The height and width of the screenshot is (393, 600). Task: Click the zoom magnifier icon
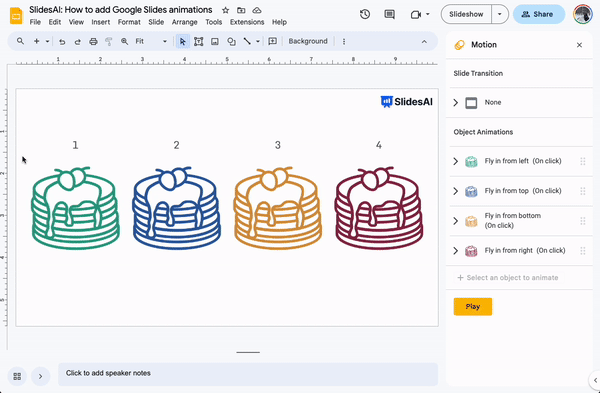[x=124, y=41]
